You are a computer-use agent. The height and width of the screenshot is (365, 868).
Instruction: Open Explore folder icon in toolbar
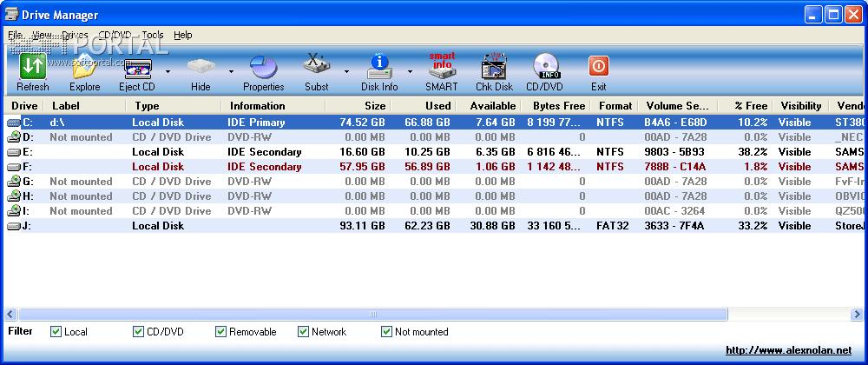click(x=85, y=67)
